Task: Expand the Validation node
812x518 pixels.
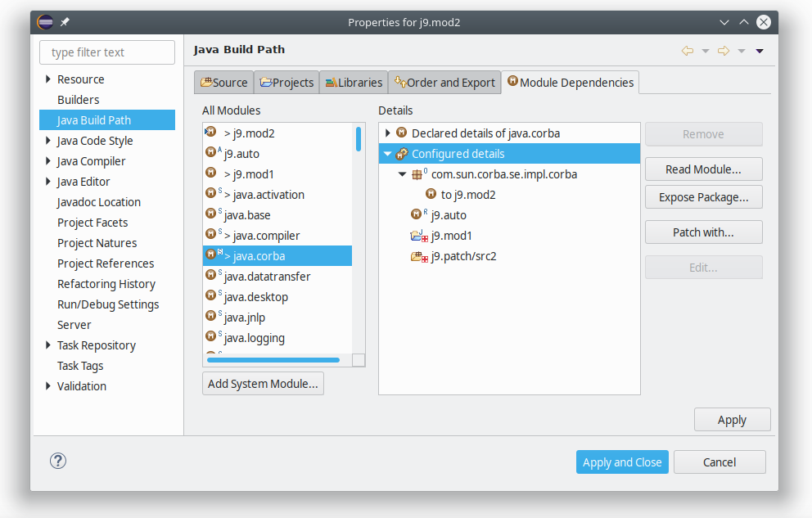Action: point(47,386)
